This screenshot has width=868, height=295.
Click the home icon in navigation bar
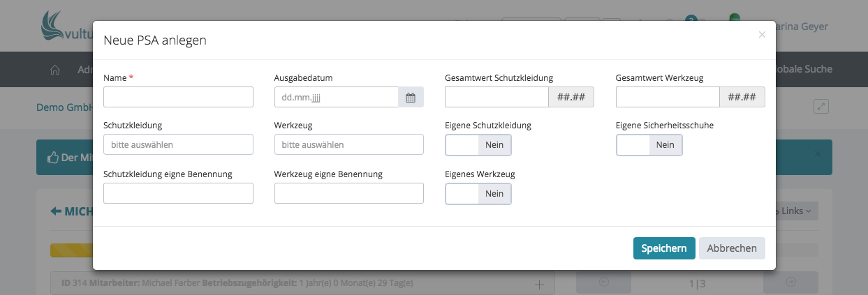coord(55,70)
